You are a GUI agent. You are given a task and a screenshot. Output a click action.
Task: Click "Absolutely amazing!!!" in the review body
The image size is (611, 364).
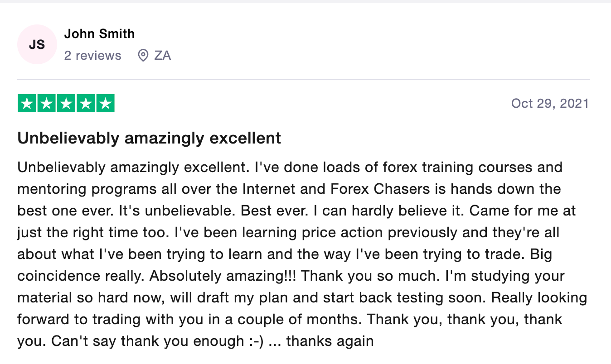[223, 276]
